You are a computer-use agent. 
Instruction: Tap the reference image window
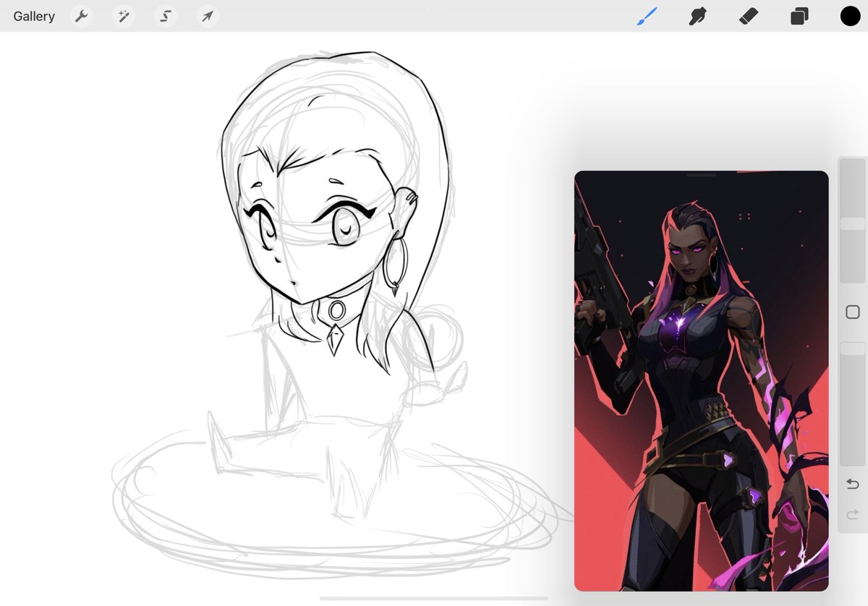(701, 381)
